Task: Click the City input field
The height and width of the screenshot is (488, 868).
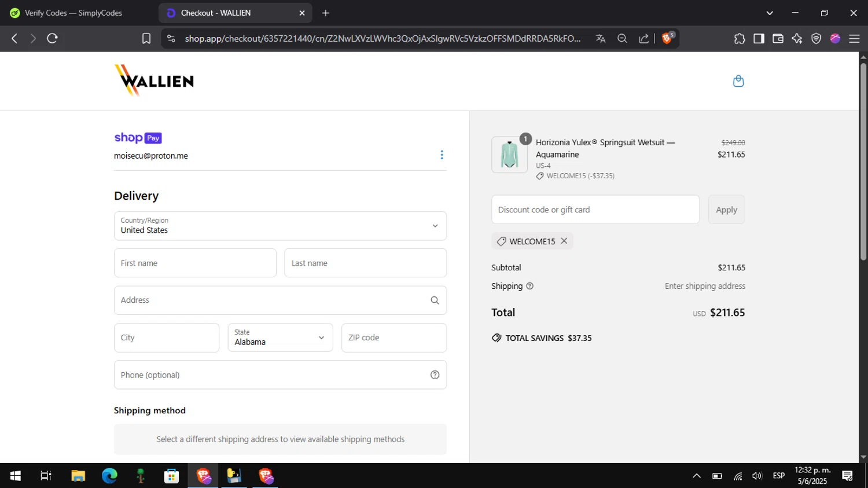Action: (x=167, y=337)
